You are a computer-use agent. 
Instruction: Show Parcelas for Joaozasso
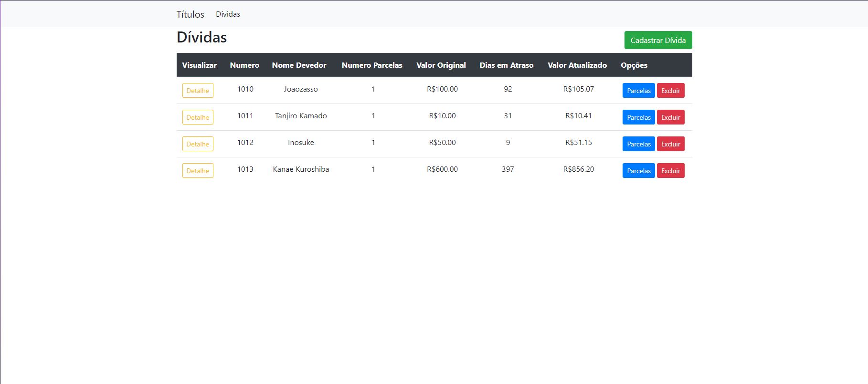click(x=638, y=91)
